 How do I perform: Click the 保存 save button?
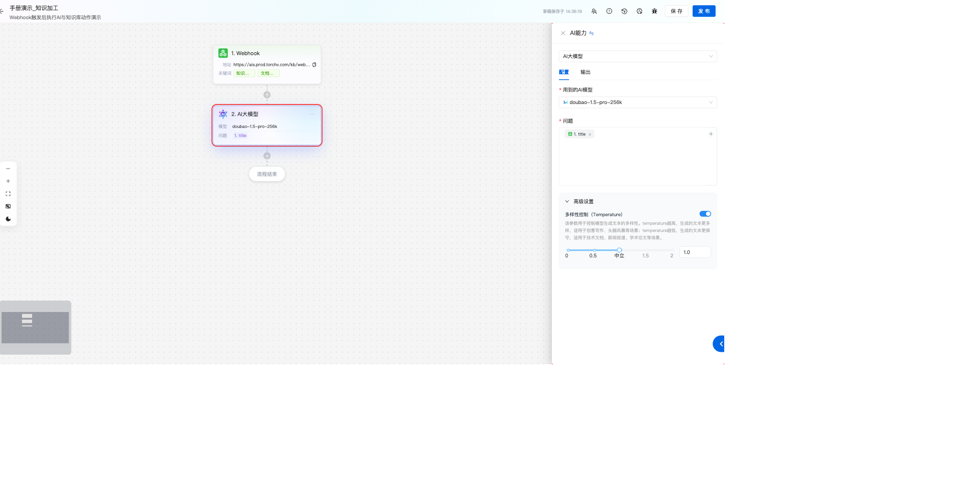[676, 11]
